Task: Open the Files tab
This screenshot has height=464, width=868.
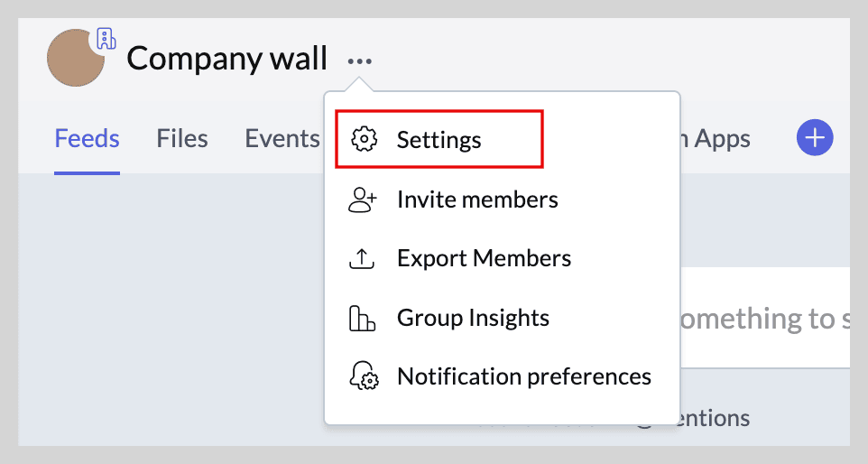Action: pos(182,139)
